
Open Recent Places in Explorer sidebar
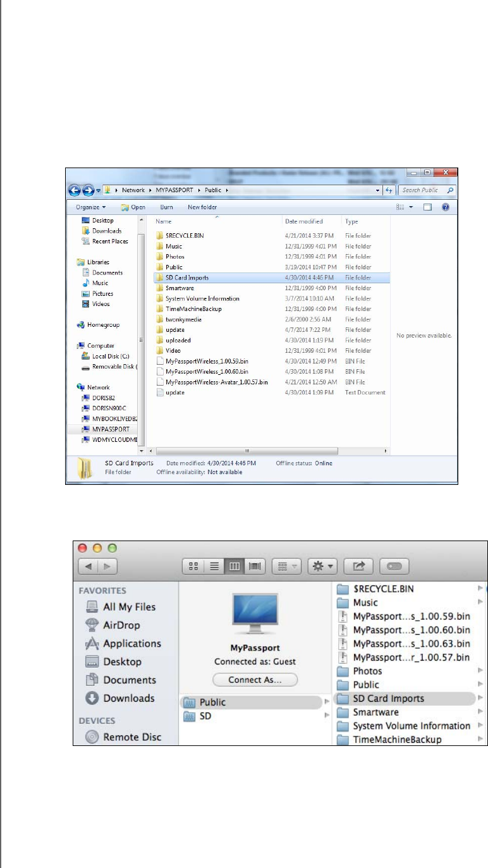pos(105,241)
